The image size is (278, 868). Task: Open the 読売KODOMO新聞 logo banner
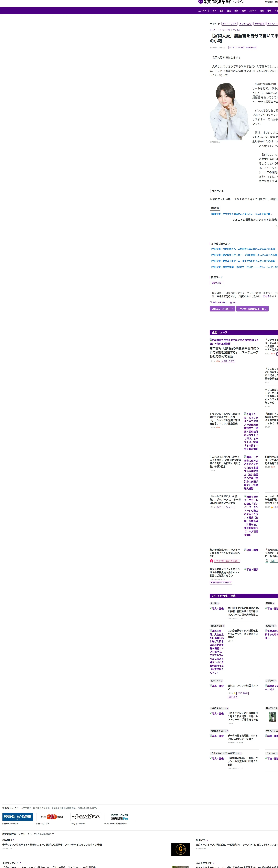pos(18,817)
